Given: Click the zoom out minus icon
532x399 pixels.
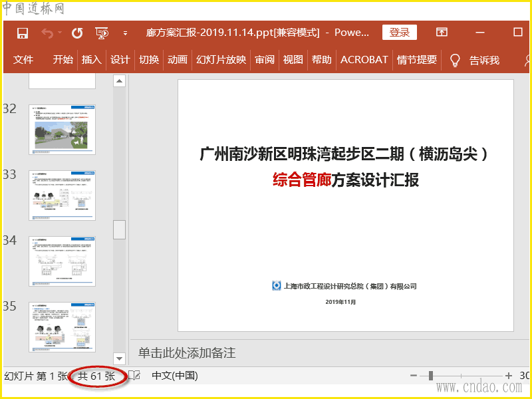Looking at the screenshot, I should (x=413, y=376).
